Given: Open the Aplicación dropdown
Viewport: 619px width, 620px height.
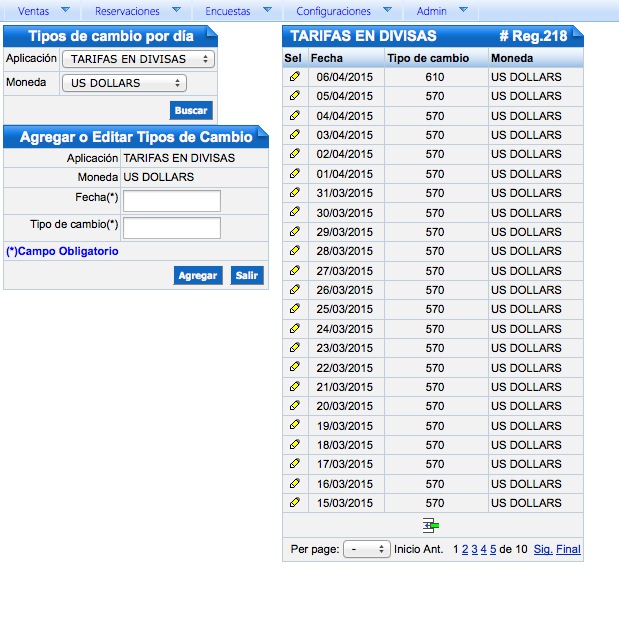Looking at the screenshot, I should pyautogui.click(x=138, y=59).
